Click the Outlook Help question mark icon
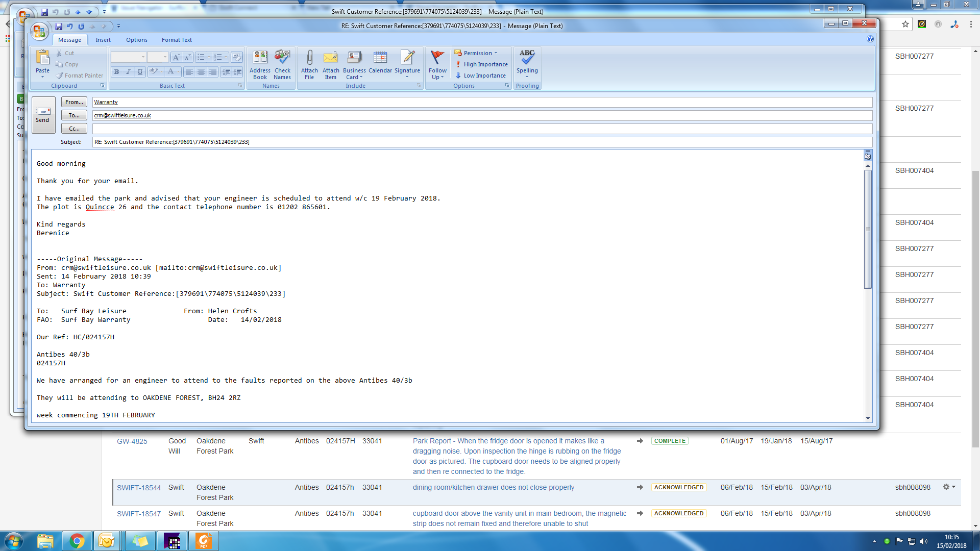980x551 pixels. tap(870, 39)
